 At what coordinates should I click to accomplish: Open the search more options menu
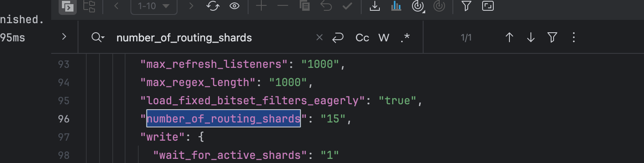574,38
